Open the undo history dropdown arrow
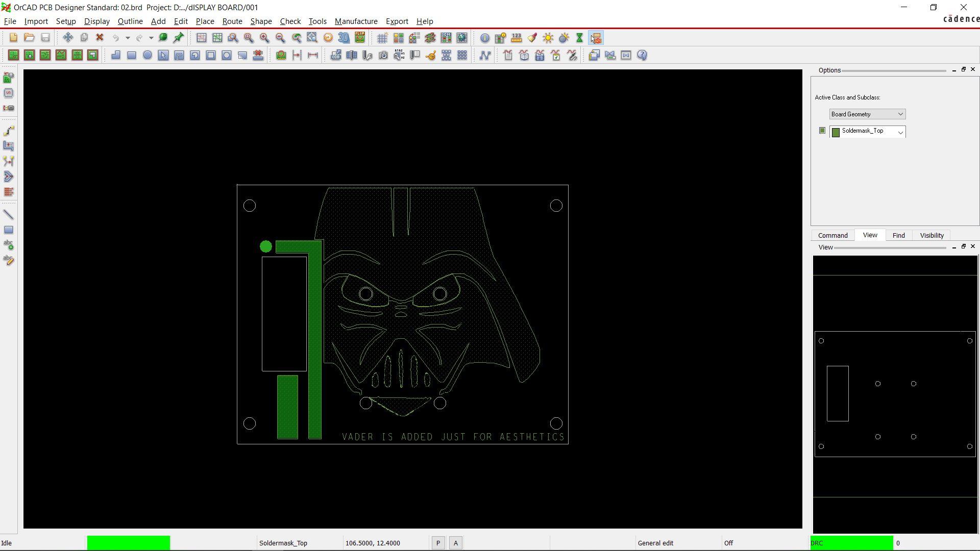 tap(128, 38)
